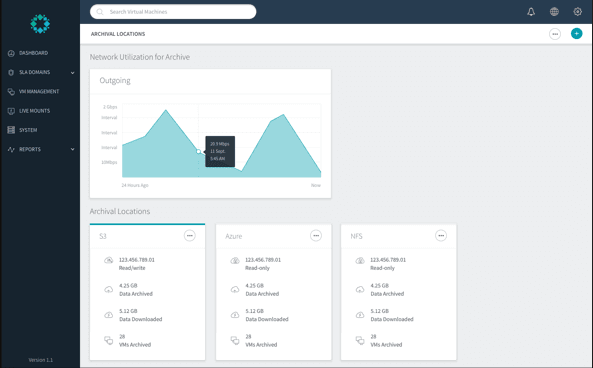Click the Dashboard gauge icon
Viewport: 593px width, 368px height.
pos(11,53)
